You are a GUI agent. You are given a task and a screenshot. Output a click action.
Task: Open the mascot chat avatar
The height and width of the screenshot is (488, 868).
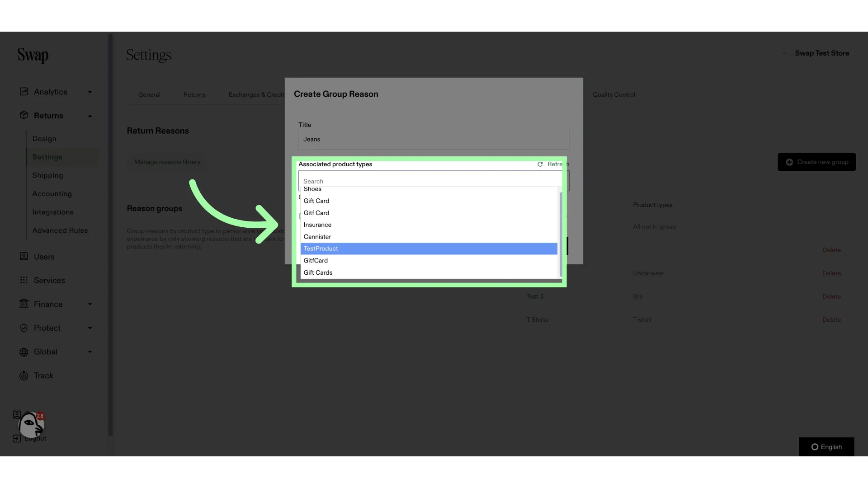(x=31, y=425)
